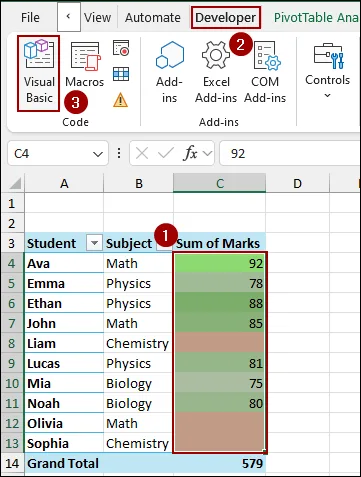Select the Grand Total label cell
361x477 pixels.
[64, 463]
